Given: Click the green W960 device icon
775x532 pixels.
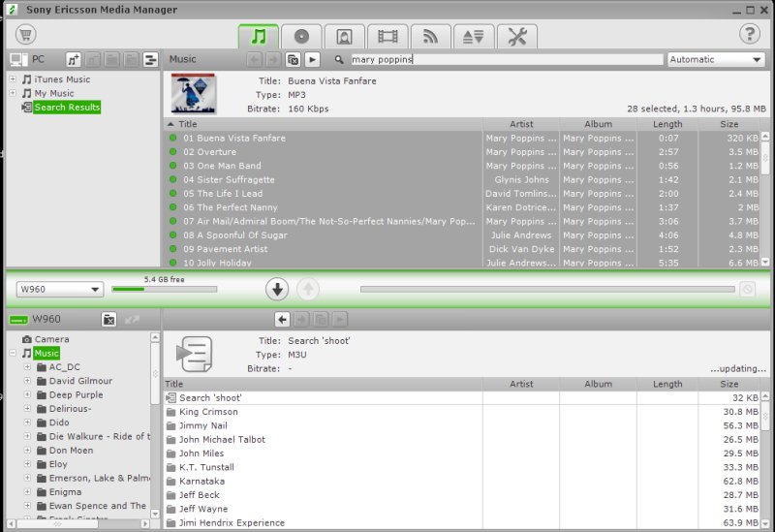Looking at the screenshot, I should point(18,321).
